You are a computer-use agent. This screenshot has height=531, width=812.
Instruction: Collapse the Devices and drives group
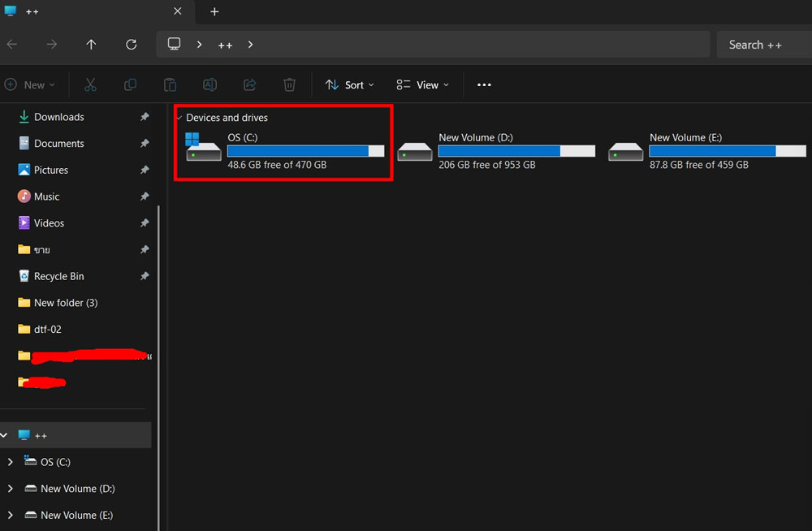coord(179,118)
